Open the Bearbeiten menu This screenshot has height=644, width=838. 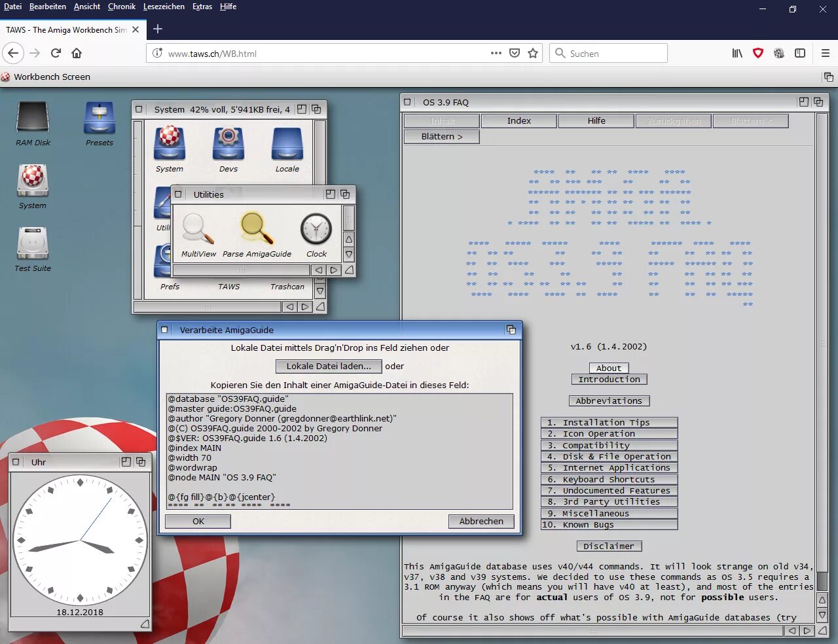[48, 7]
